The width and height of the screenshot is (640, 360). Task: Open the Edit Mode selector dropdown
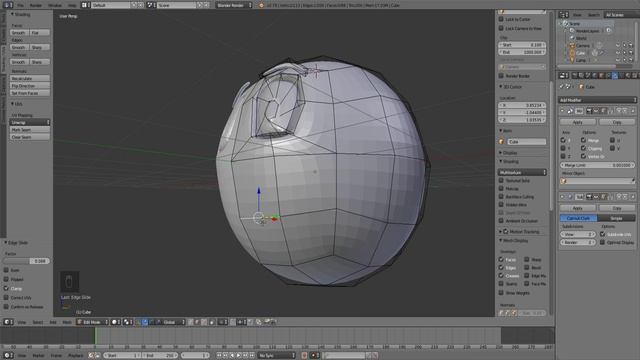coord(92,322)
